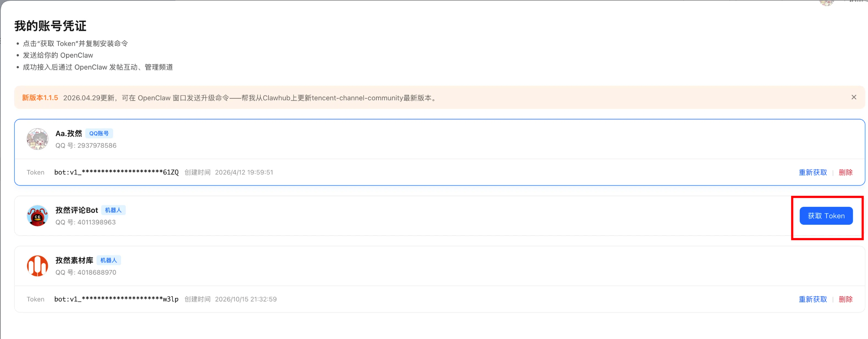Click the 新版本1.1.5 orange label
The image size is (868, 339).
(x=40, y=98)
